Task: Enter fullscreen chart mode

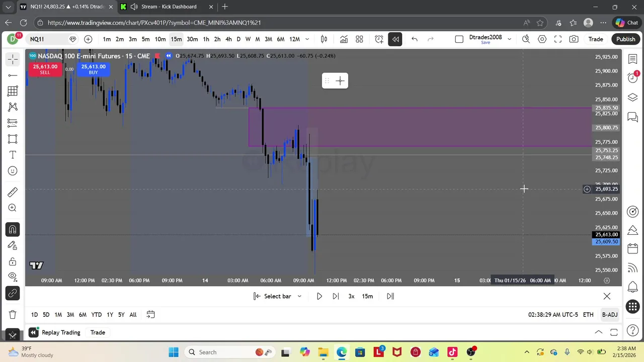Action: (x=558, y=39)
